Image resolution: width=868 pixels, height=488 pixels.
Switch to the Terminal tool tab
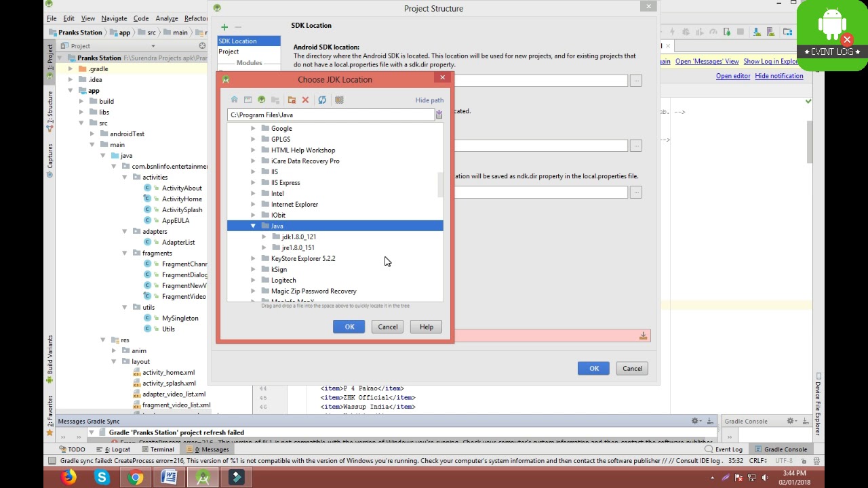pyautogui.click(x=157, y=449)
